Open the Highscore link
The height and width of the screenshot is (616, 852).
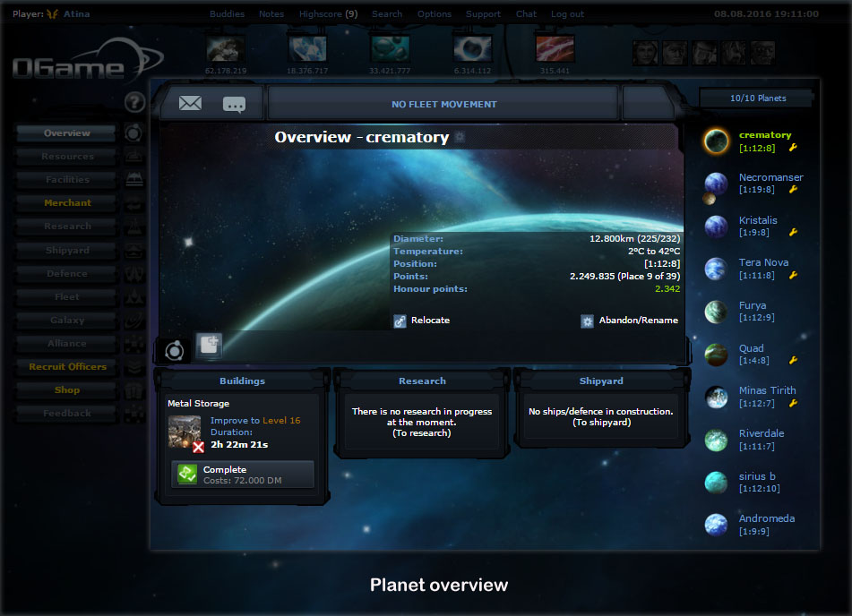tap(328, 14)
